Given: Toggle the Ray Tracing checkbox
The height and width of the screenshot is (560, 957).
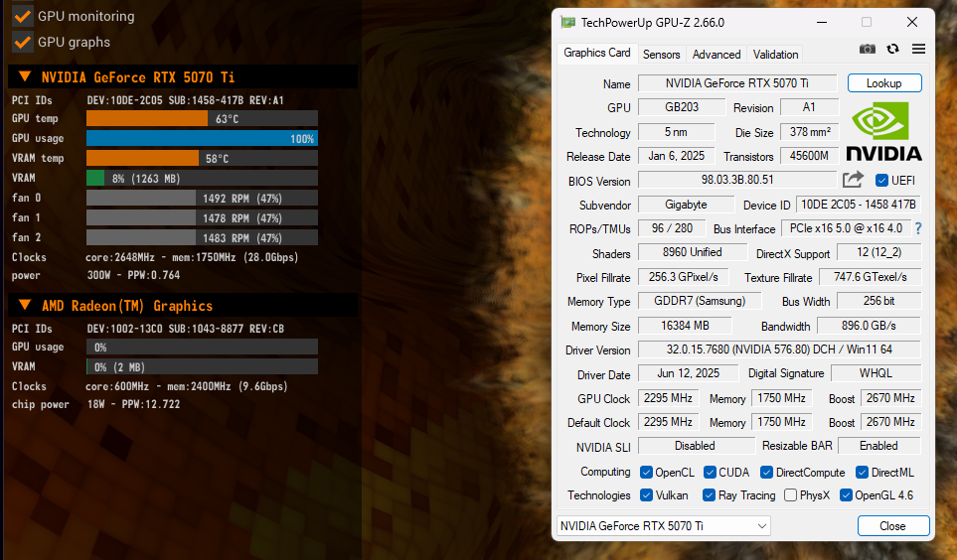Looking at the screenshot, I should 709,494.
